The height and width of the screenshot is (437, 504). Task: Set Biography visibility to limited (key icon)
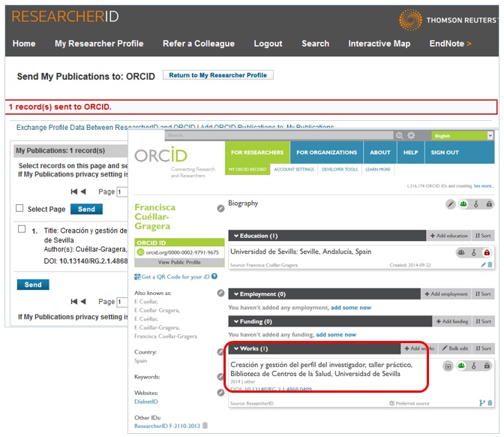tap(476, 204)
